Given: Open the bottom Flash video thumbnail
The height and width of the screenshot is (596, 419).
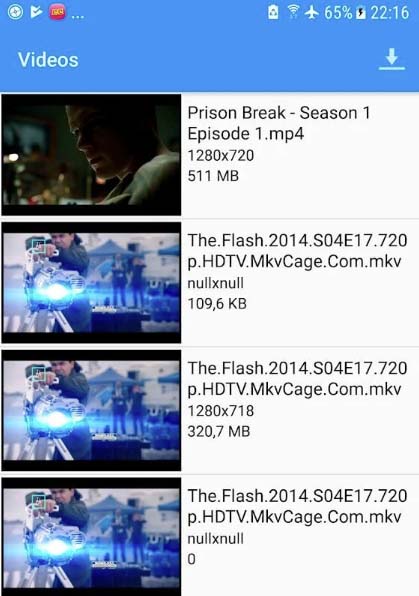Looking at the screenshot, I should [91, 537].
